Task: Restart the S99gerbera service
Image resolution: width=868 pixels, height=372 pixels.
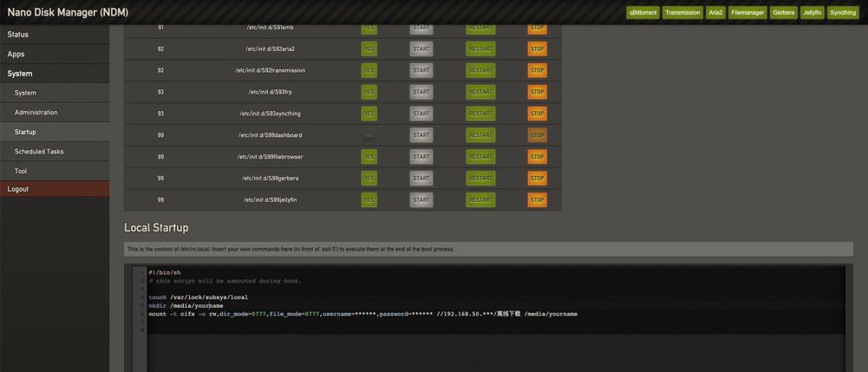Action: 480,179
